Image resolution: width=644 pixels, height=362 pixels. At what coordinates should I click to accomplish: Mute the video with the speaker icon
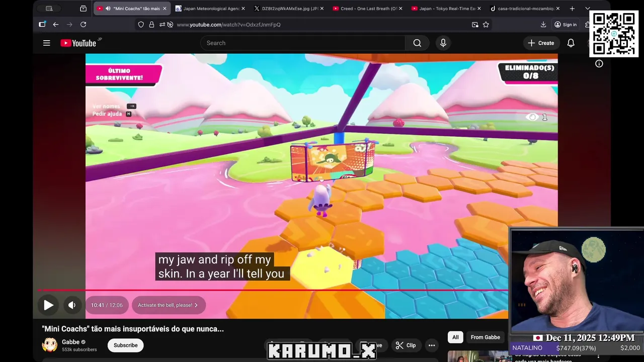[x=72, y=305]
